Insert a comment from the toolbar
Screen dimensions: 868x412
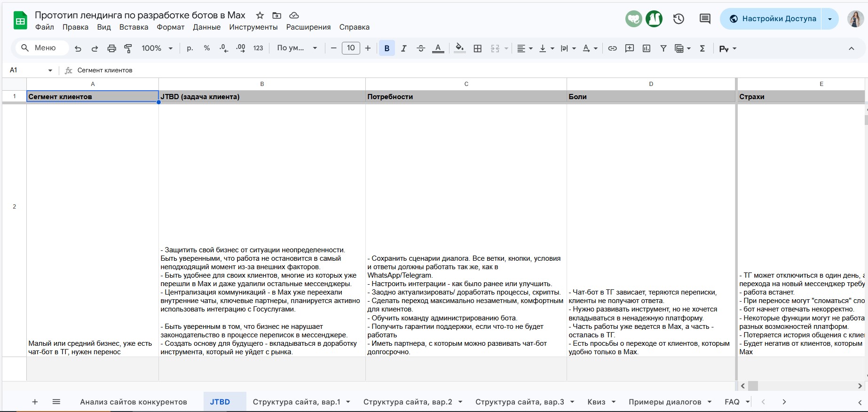coord(630,48)
